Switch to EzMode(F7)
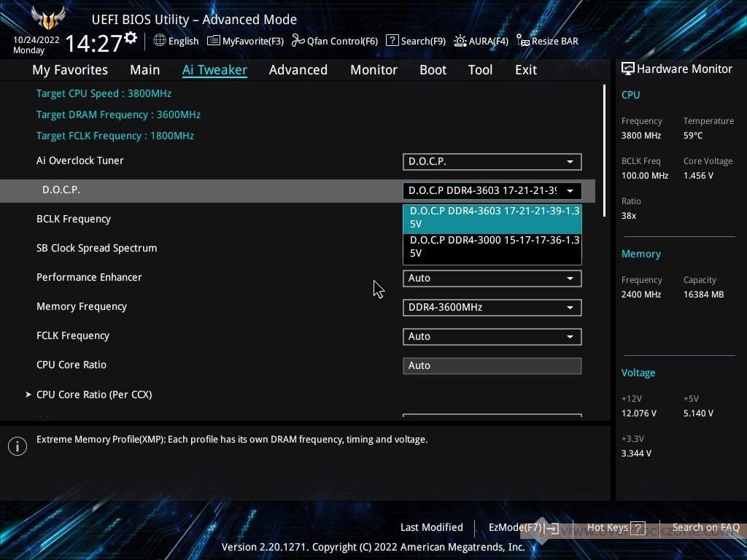 [522, 527]
